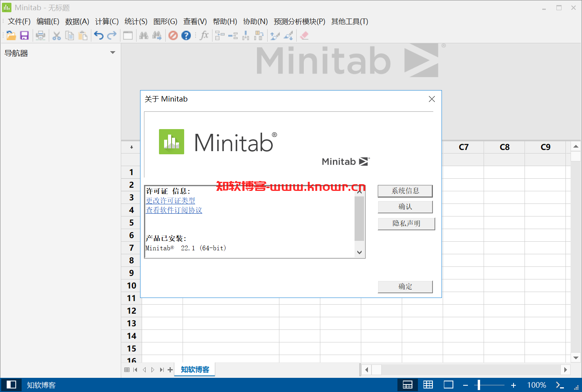
Task: Go to previous worksheet tab arrow
Action: point(144,370)
